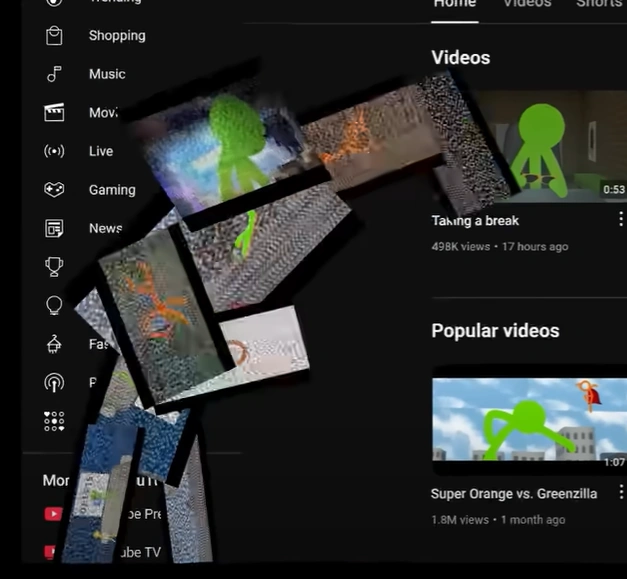The width and height of the screenshot is (627, 579).
Task: Select the Live broadcast icon
Action: [x=54, y=151]
